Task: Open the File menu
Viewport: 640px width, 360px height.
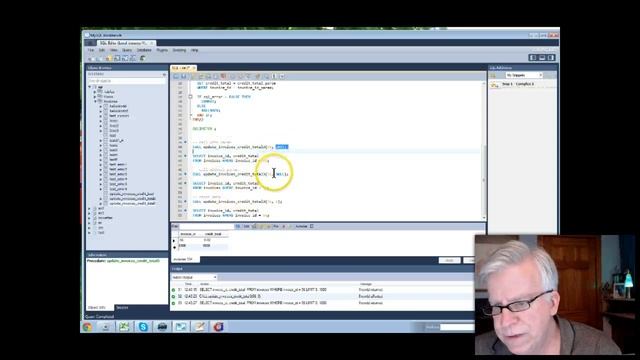Action: tap(91, 50)
